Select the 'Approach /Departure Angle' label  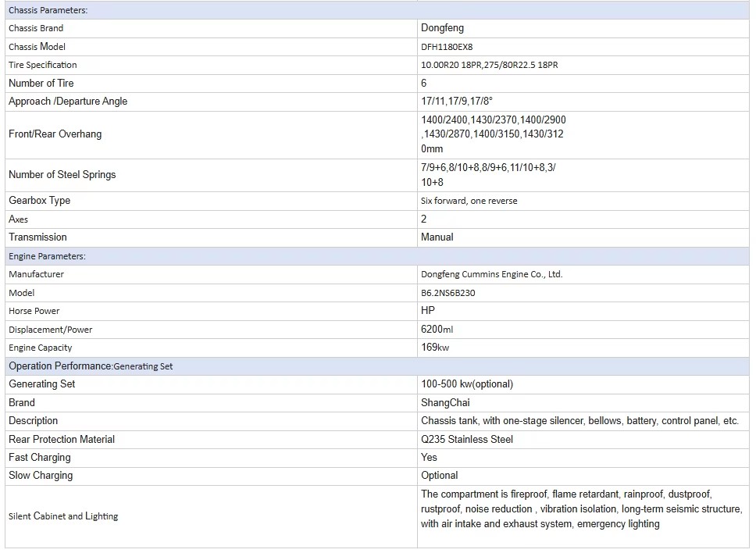[68, 102]
